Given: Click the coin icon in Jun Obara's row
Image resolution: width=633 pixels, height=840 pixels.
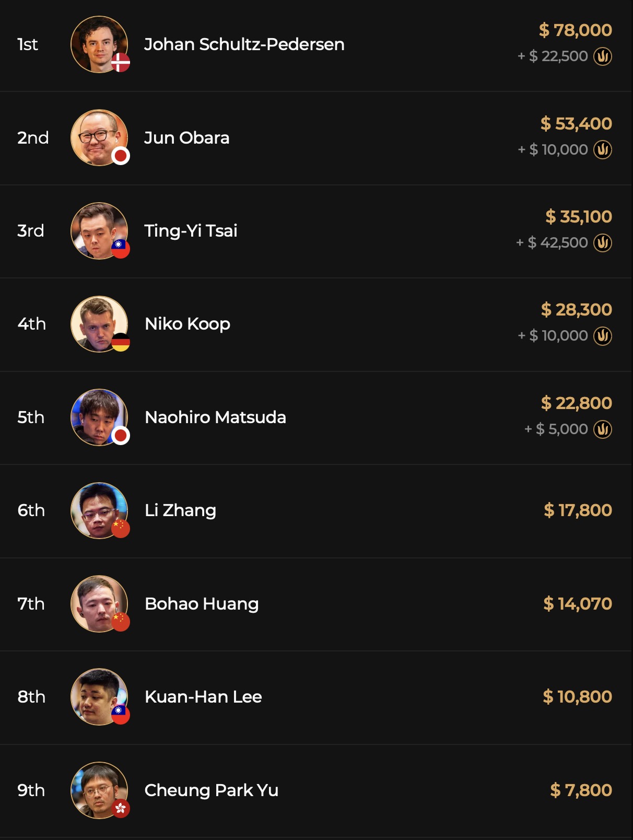Looking at the screenshot, I should tap(603, 150).
